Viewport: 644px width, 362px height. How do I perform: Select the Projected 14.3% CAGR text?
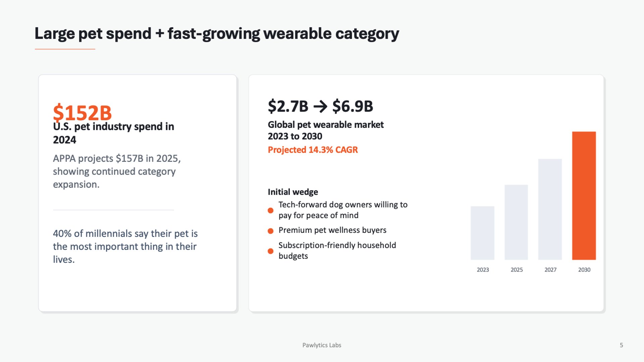[x=313, y=150]
